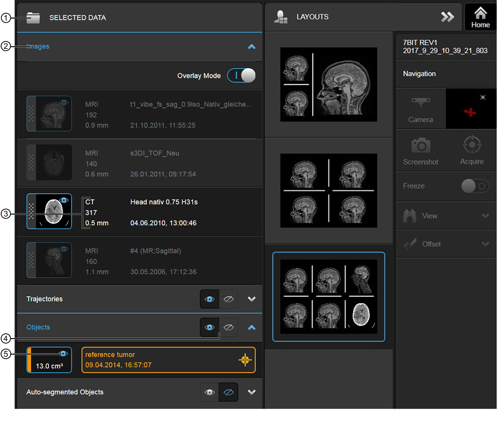Click the Selected Data folder icon
Screen dimensions: 504x437
[x=33, y=18]
